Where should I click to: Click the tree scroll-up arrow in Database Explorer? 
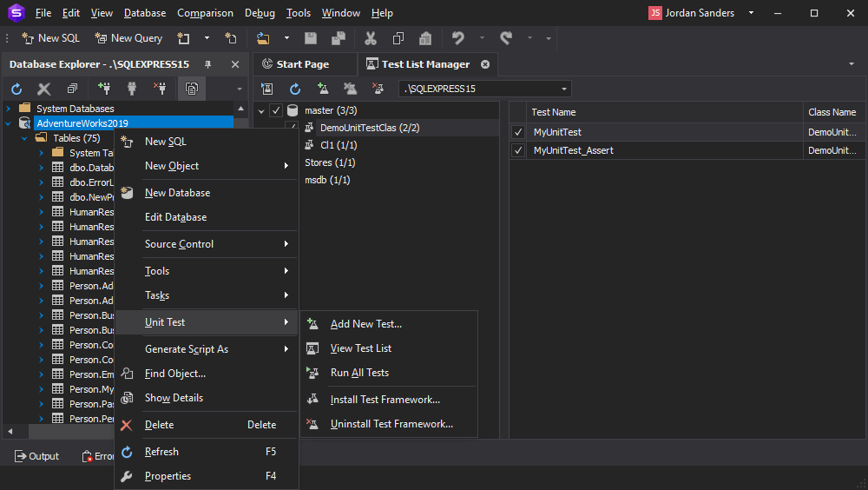(x=240, y=109)
